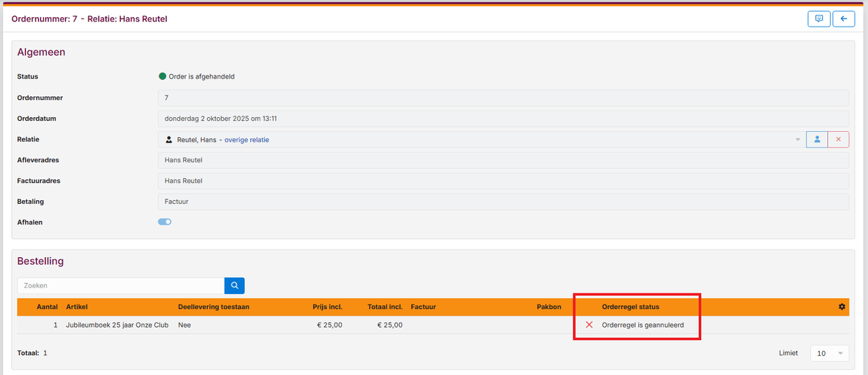Click the green order status indicator

162,76
